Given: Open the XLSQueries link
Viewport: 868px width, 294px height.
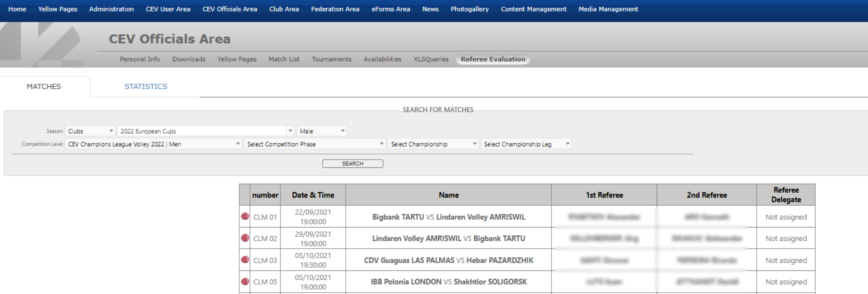Looking at the screenshot, I should (x=431, y=59).
